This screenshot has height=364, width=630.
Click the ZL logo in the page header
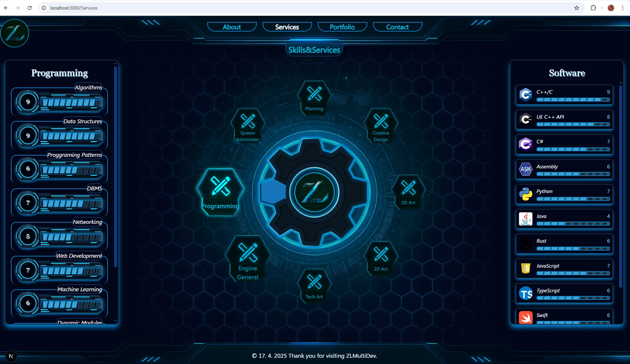tap(15, 33)
